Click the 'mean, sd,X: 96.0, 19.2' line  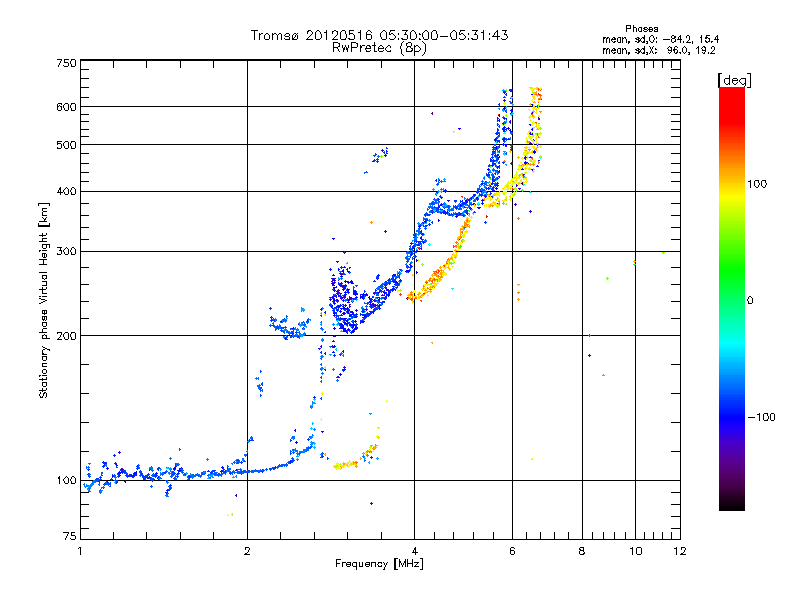pyautogui.click(x=659, y=50)
